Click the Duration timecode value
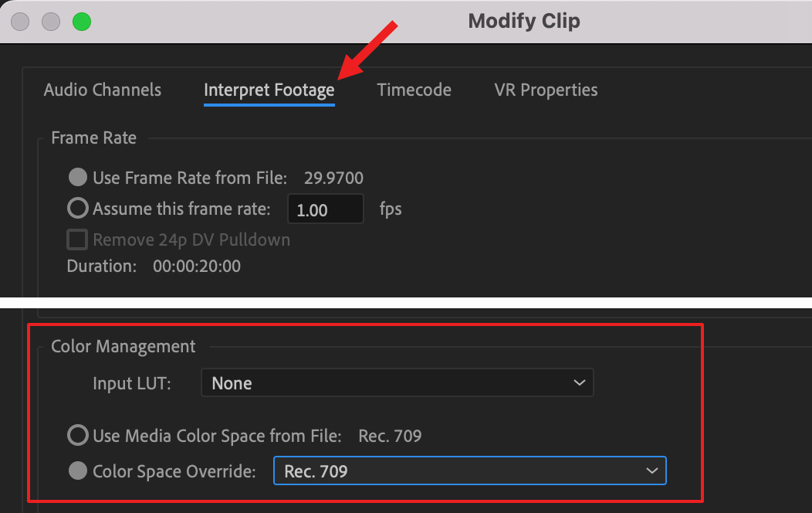This screenshot has height=513, width=812. point(196,267)
